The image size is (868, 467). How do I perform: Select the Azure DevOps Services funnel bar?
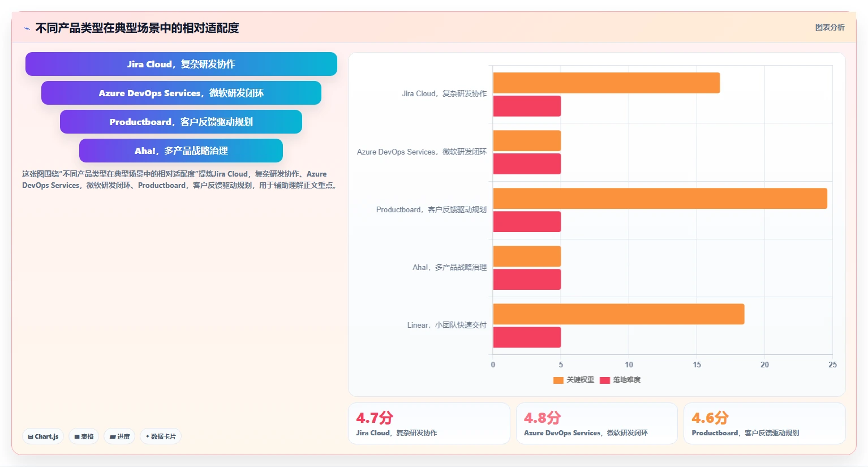pos(181,93)
